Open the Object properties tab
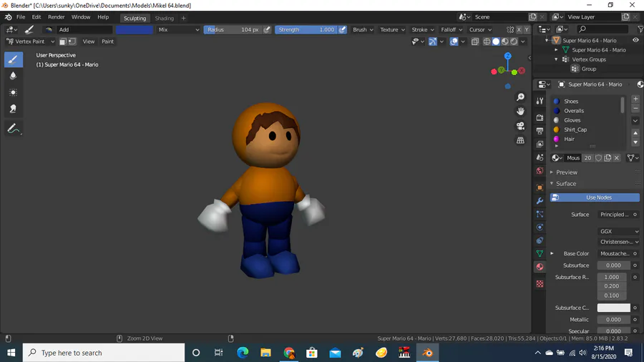The width and height of the screenshot is (644, 362). [540, 187]
